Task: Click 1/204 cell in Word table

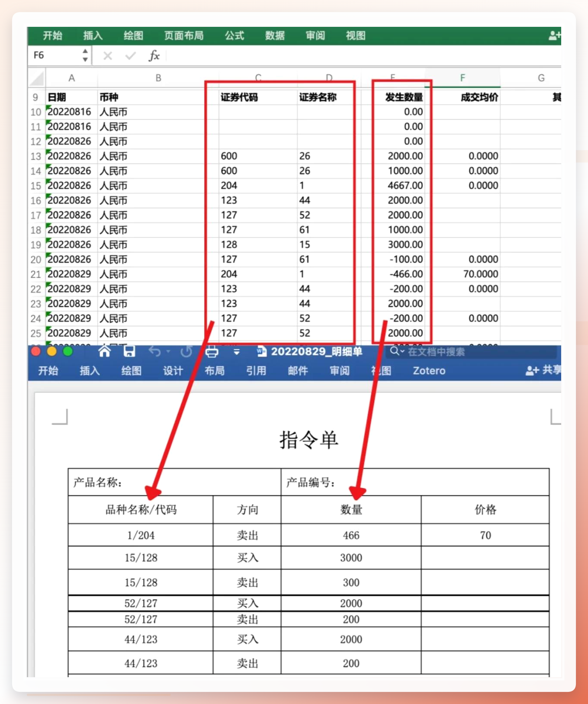Action: pos(141,535)
